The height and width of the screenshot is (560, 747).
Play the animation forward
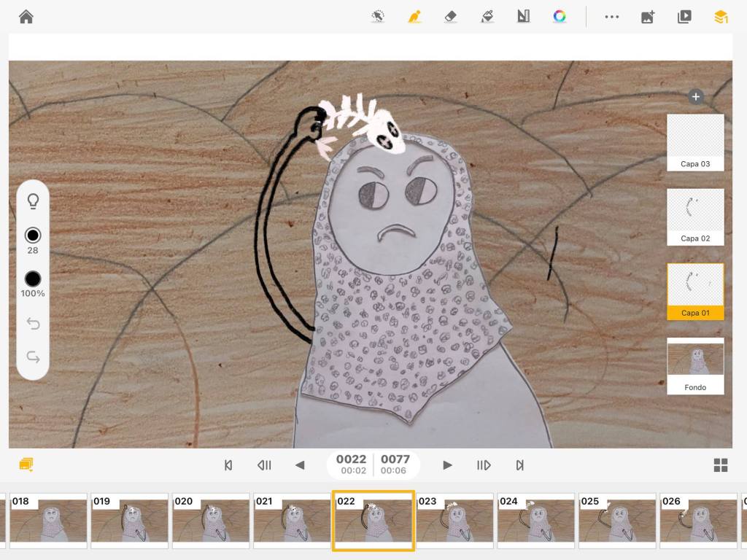click(447, 465)
